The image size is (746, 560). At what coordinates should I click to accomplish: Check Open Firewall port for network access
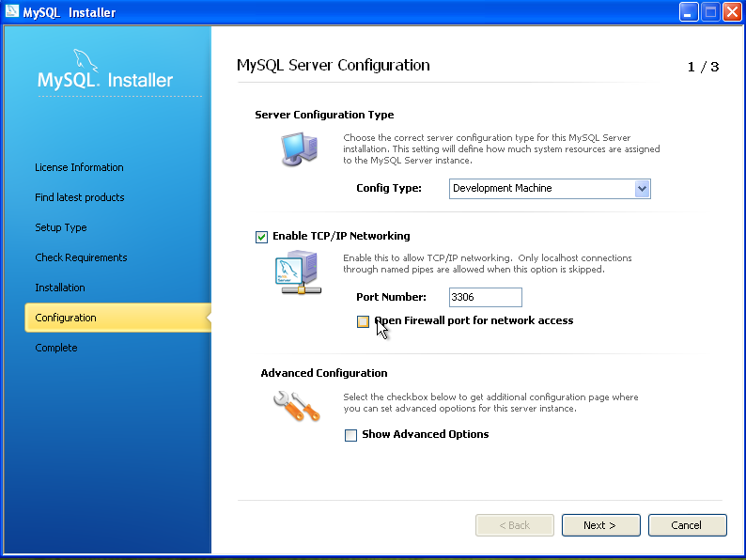pos(363,321)
